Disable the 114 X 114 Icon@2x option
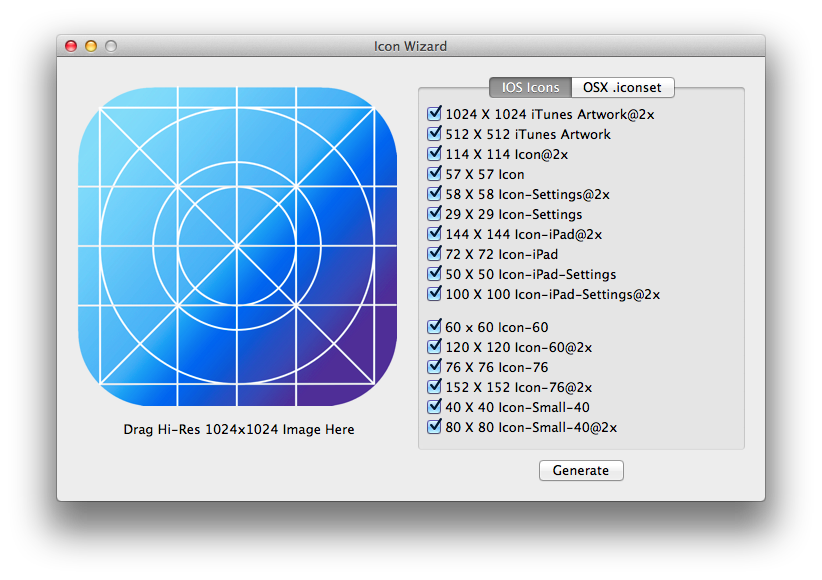822x580 pixels. 434,154
